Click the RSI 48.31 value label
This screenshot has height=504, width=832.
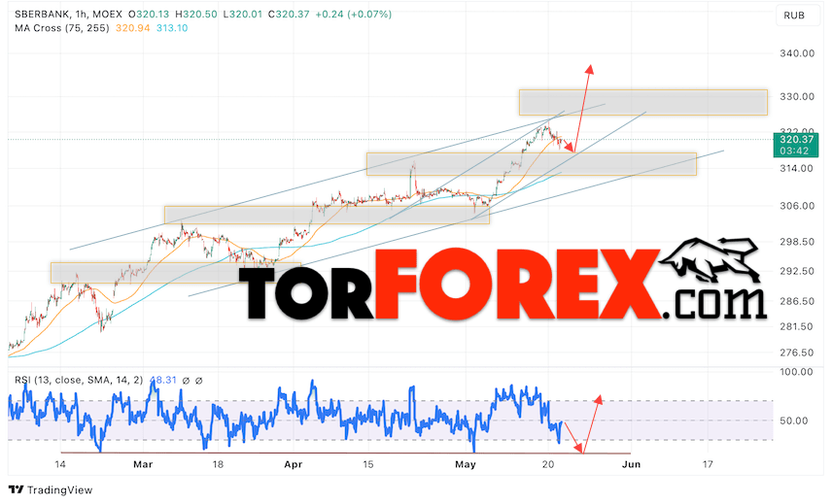pyautogui.click(x=163, y=380)
